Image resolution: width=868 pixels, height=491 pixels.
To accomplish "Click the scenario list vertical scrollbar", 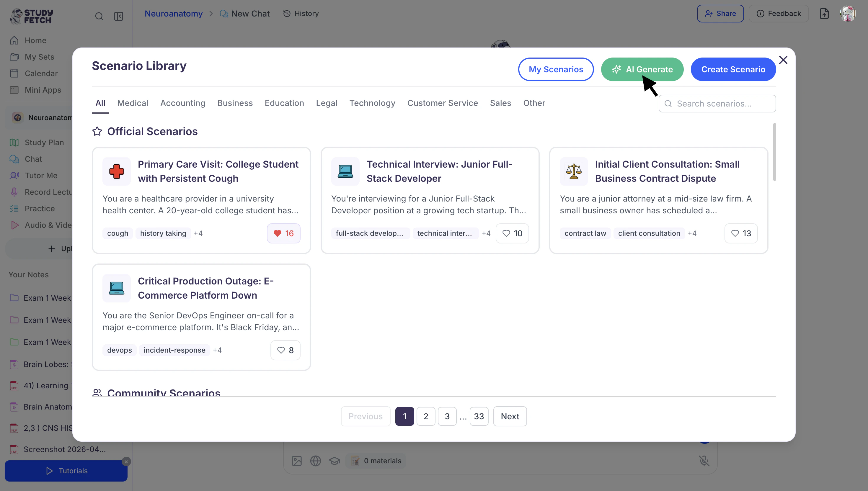I will point(774,152).
